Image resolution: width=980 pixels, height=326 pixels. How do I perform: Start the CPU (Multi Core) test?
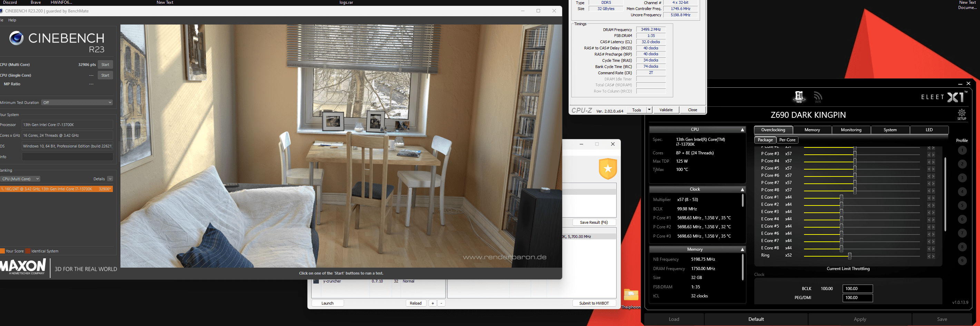[x=105, y=65]
